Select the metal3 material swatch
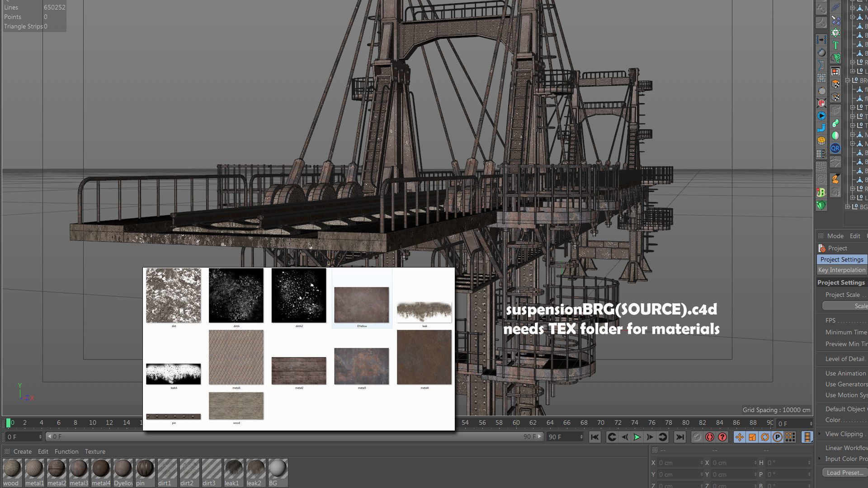This screenshot has width=868, height=488. pyautogui.click(x=78, y=469)
